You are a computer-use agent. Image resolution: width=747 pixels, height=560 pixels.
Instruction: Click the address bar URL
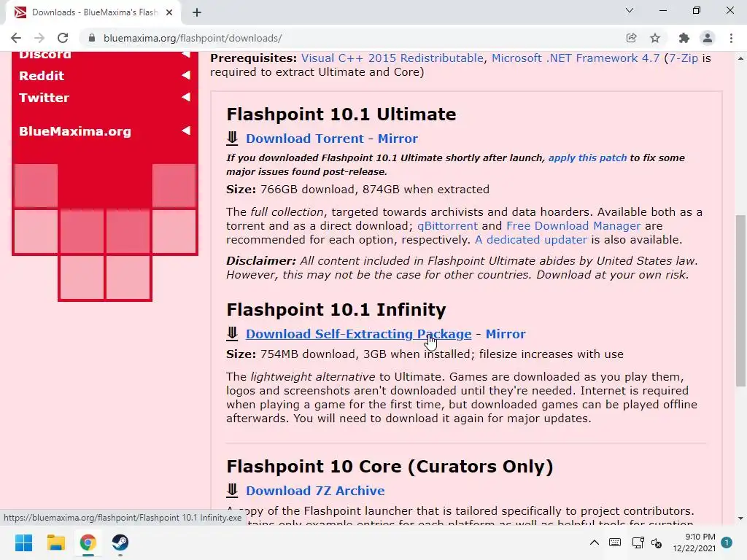point(193,38)
